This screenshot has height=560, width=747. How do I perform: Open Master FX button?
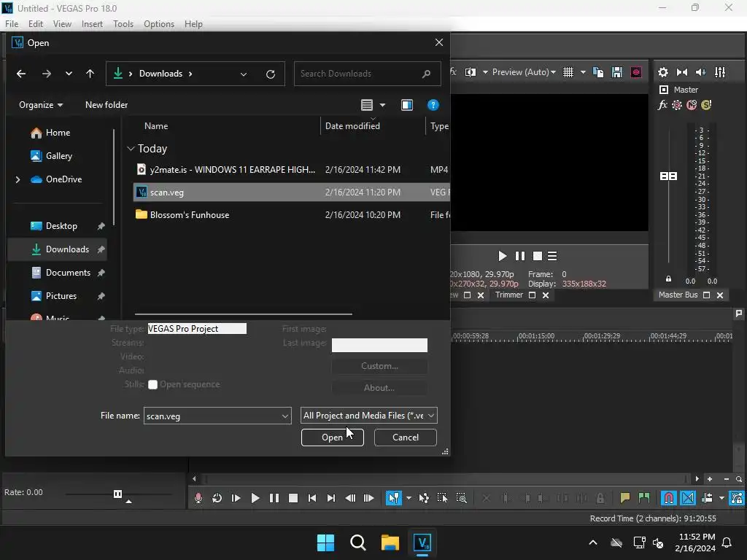662,105
